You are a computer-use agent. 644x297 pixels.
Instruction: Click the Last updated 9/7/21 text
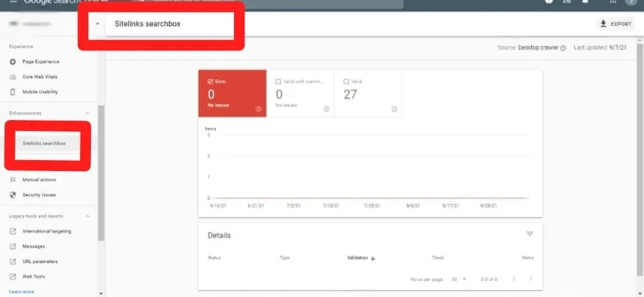(600, 48)
